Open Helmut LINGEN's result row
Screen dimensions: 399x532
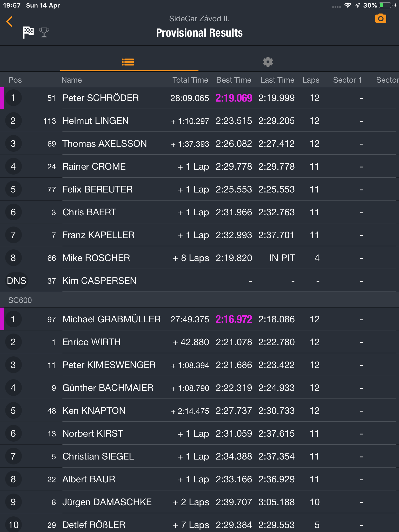(199, 121)
